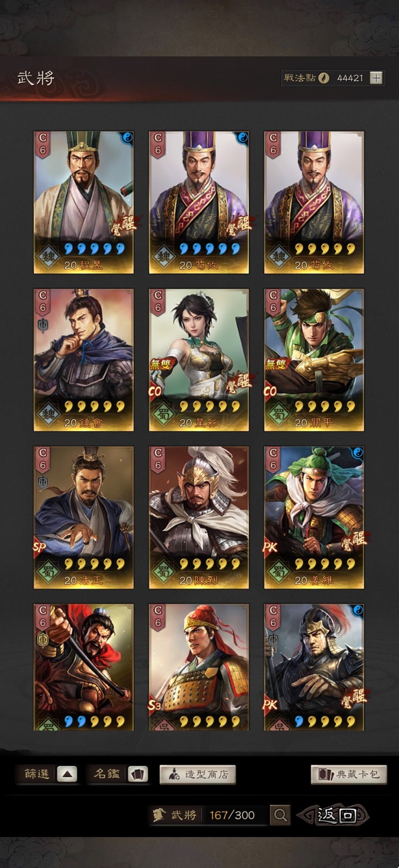The width and height of the screenshot is (399, 868).
Task: Open the 篩選 filter label
Action: tap(37, 774)
